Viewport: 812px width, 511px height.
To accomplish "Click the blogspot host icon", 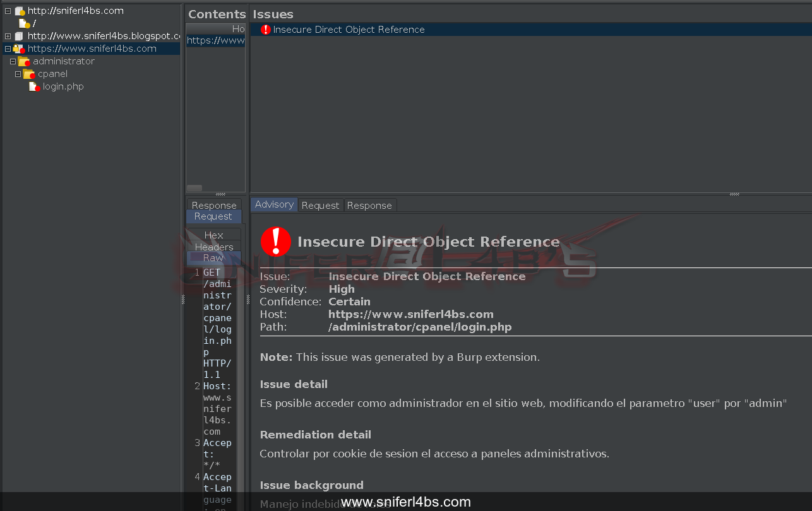I will 19,36.
